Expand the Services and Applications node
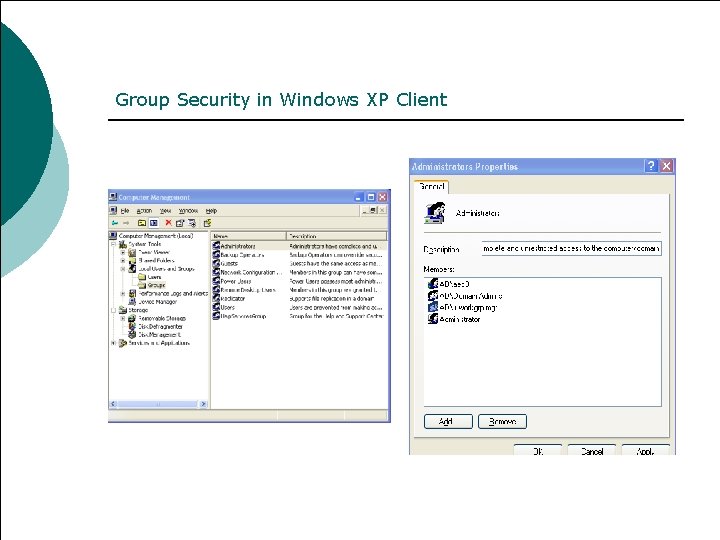Screen dimensions: 720x540 pos(113,343)
